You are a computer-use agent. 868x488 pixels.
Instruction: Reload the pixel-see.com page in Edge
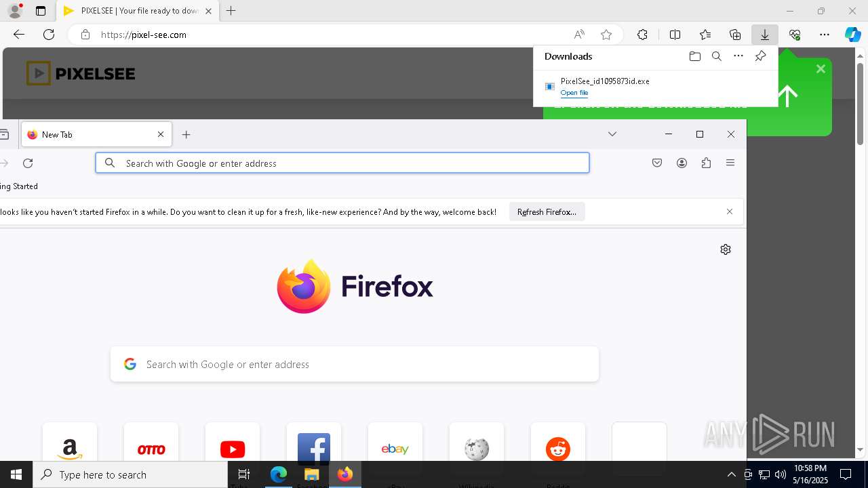point(49,35)
